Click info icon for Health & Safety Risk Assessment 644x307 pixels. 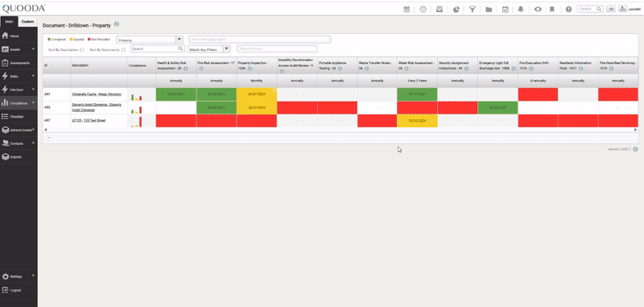click(186, 68)
